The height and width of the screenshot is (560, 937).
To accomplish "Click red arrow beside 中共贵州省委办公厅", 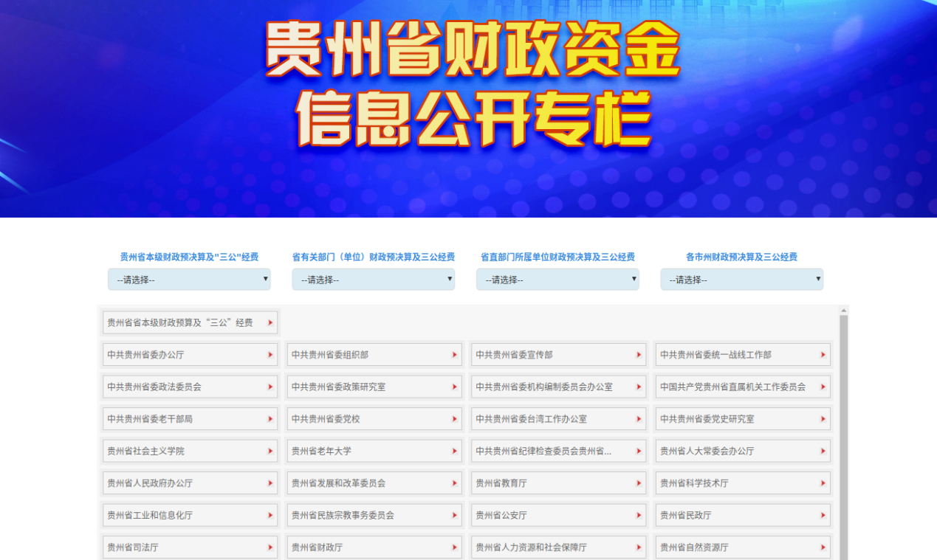I will point(270,355).
